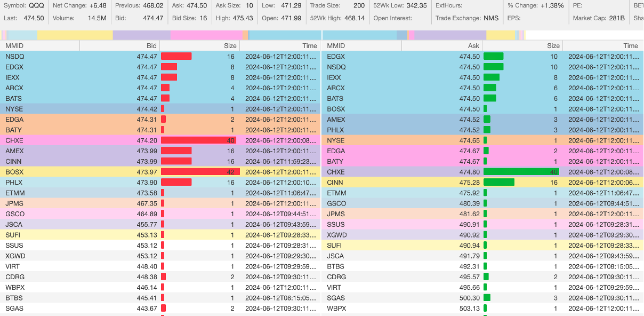Viewport: 644px width, 316px height.
Task: Click the High value 475.43
Action: [x=243, y=18]
